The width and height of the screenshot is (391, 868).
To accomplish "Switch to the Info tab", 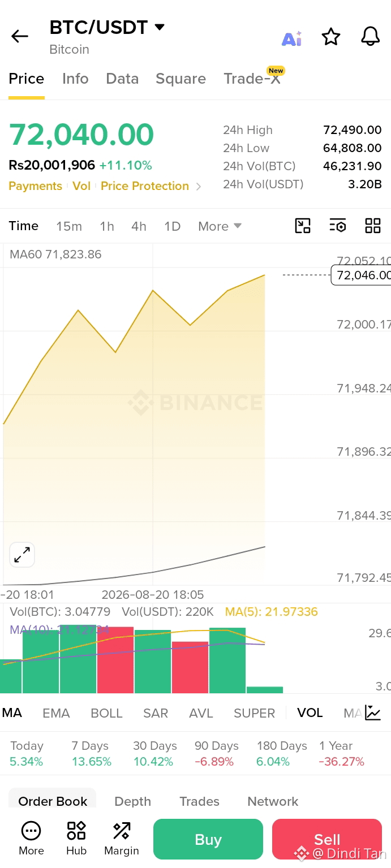I will (x=75, y=79).
